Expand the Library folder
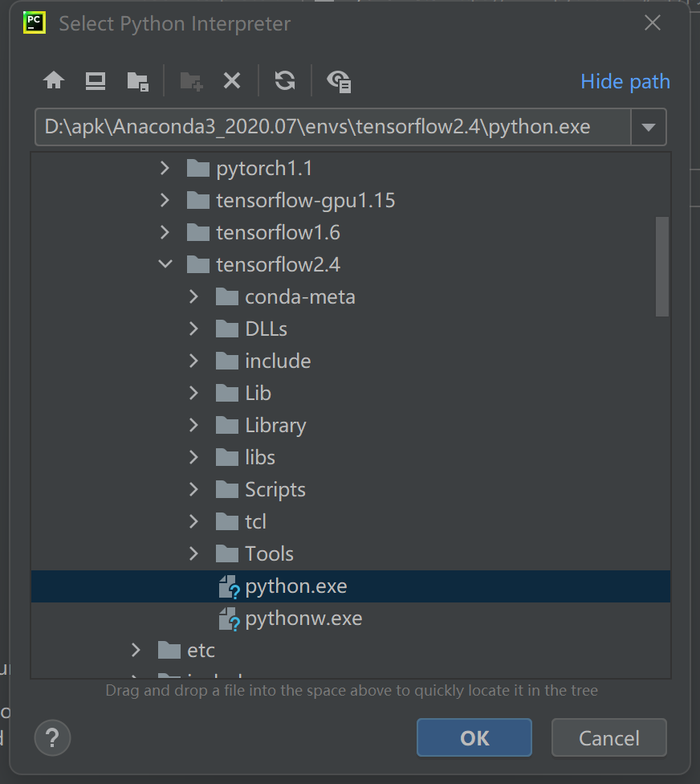Viewport: 700px width, 784px height. (x=193, y=426)
